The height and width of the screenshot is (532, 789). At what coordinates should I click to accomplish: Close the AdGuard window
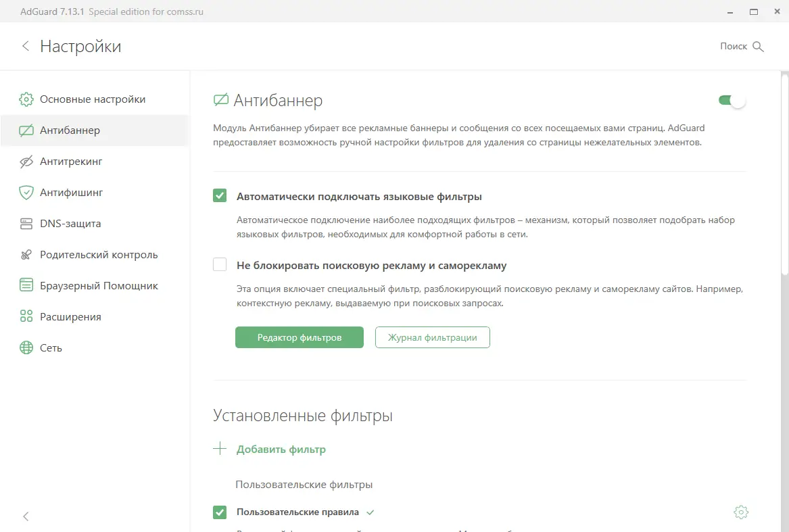click(777, 11)
